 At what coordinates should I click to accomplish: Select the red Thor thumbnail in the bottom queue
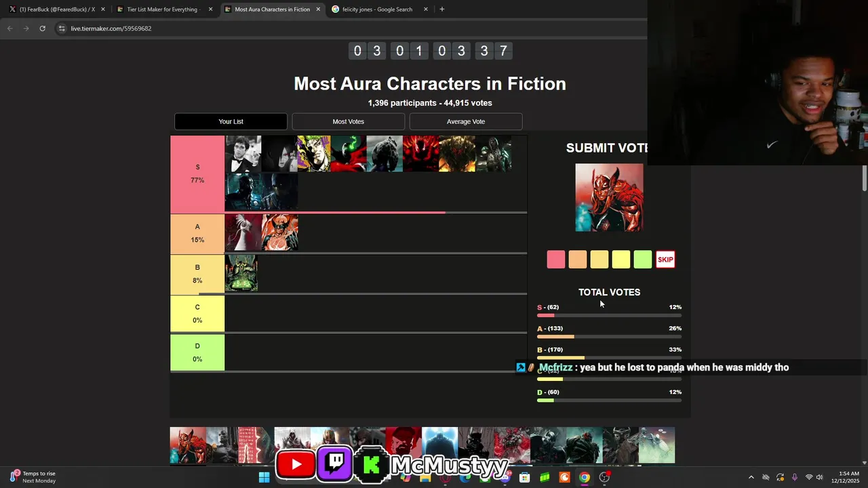coord(188,445)
